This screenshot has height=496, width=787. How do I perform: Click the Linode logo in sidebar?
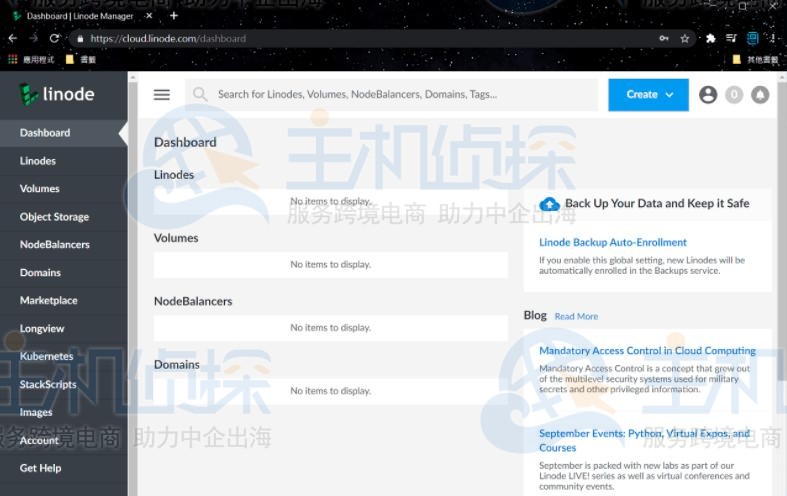pyautogui.click(x=57, y=94)
